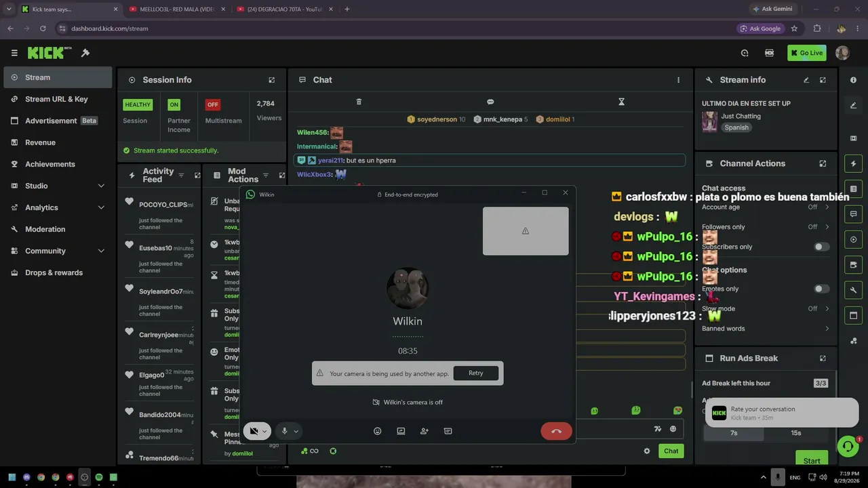Screen dimensions: 868x488
Task: Open microphone options dropdown in call
Action: click(296, 431)
